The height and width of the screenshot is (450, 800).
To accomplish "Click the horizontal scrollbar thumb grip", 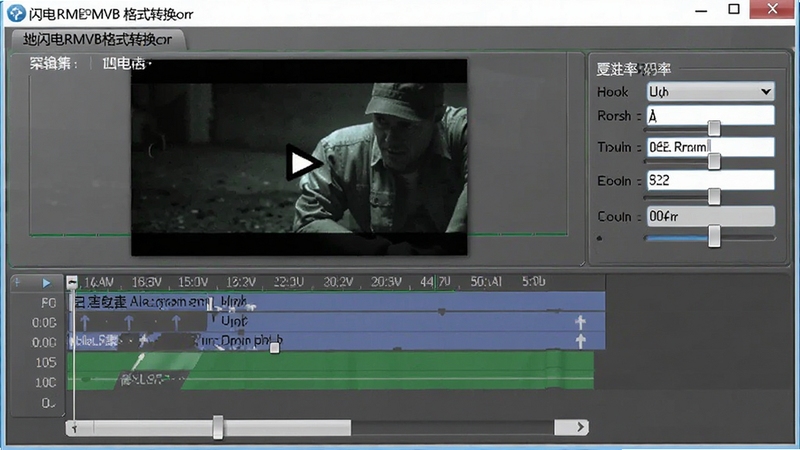I will pos(218,427).
